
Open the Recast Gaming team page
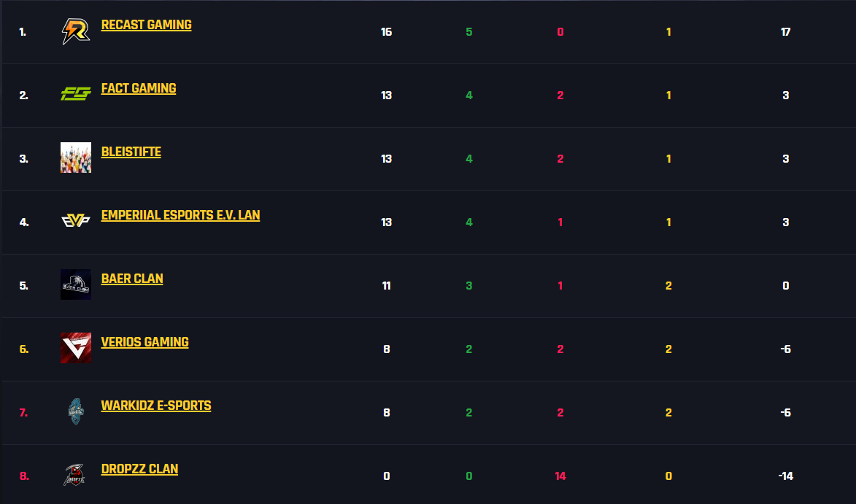[146, 25]
